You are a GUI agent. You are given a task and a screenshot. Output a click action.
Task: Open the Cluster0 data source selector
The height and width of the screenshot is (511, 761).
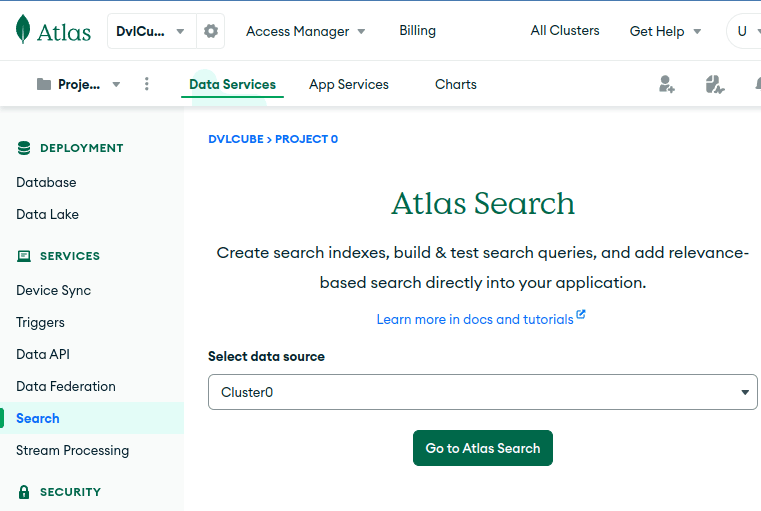click(482, 392)
